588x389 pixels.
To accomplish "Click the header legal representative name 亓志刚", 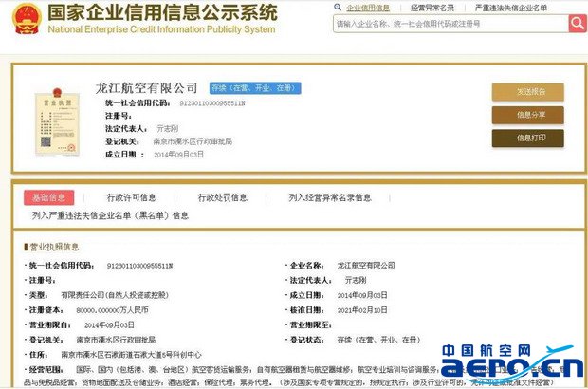I will [167, 129].
